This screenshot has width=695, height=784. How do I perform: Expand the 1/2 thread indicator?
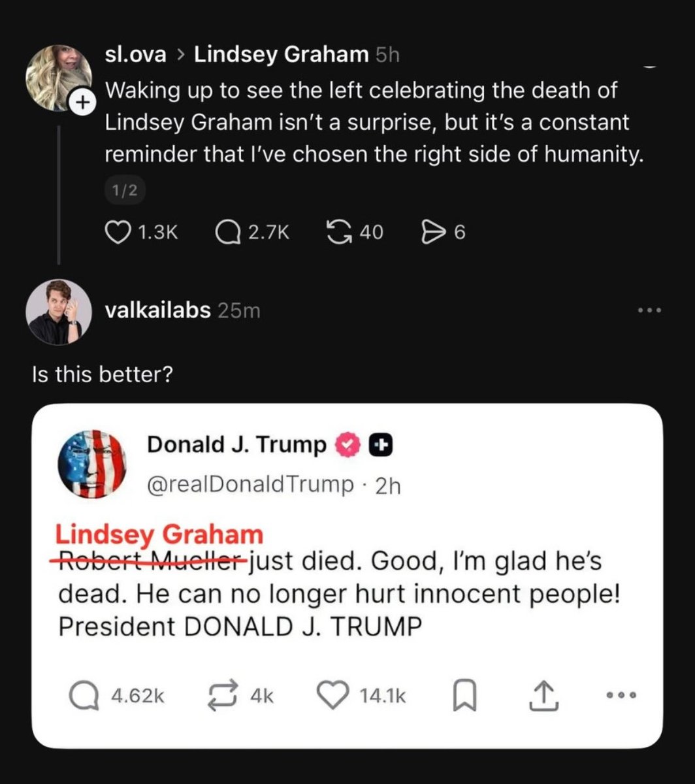coord(125,191)
